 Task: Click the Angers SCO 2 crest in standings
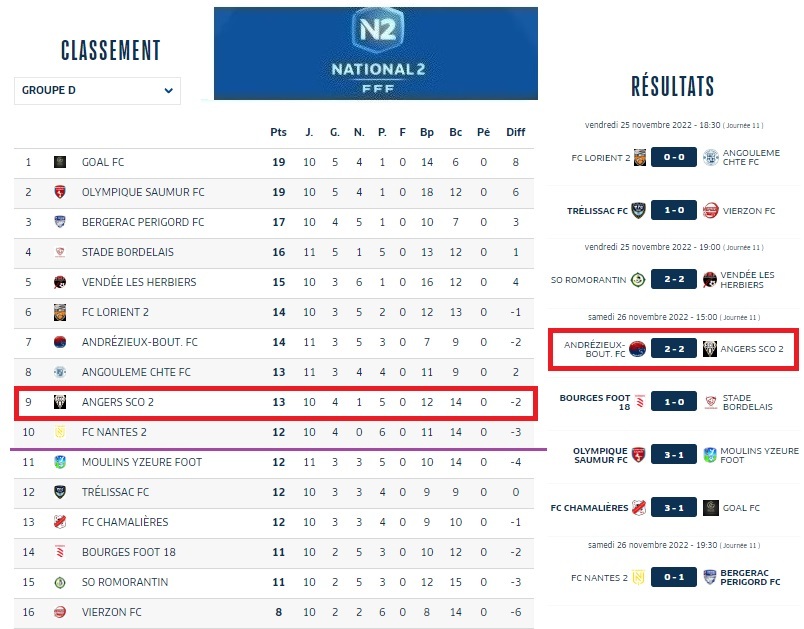click(x=60, y=402)
